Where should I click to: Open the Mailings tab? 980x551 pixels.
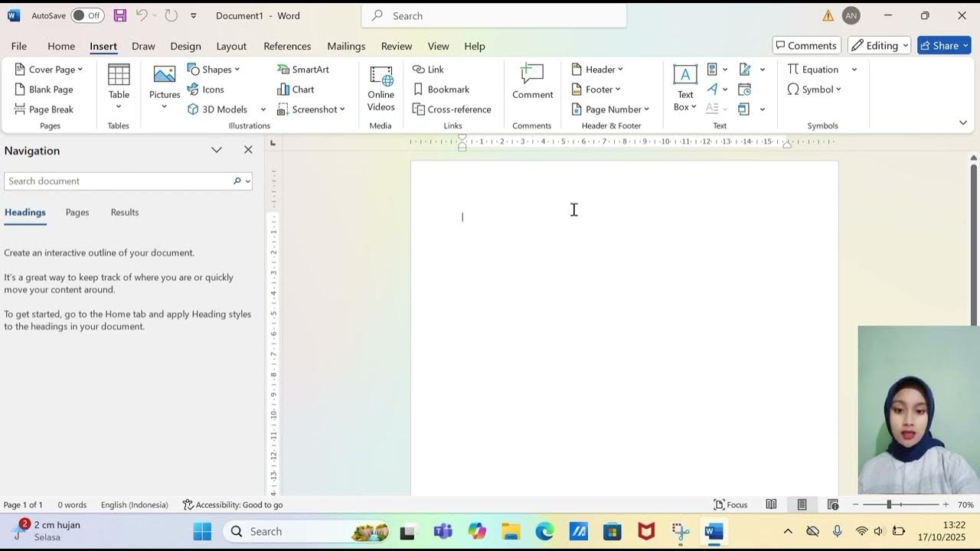346,46
